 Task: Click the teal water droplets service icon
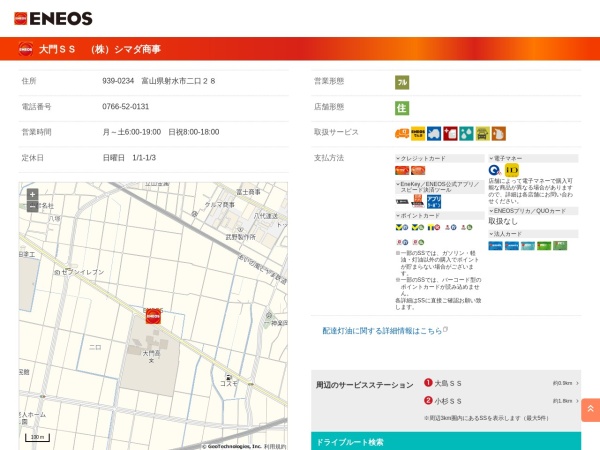pos(466,134)
